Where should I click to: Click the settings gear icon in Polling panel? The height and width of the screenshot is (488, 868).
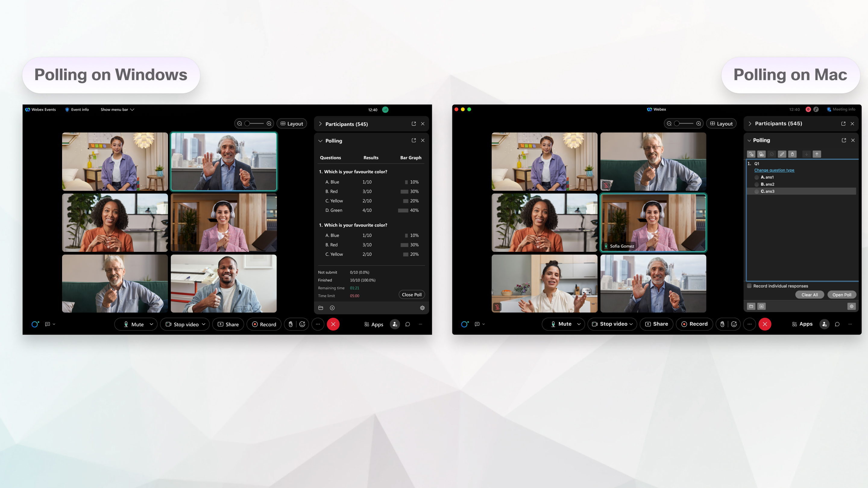pos(422,308)
